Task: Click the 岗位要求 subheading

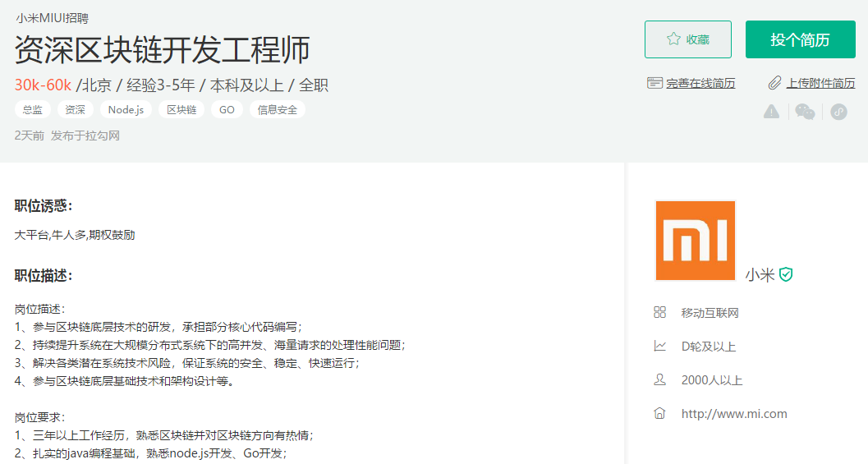Action: click(40, 417)
